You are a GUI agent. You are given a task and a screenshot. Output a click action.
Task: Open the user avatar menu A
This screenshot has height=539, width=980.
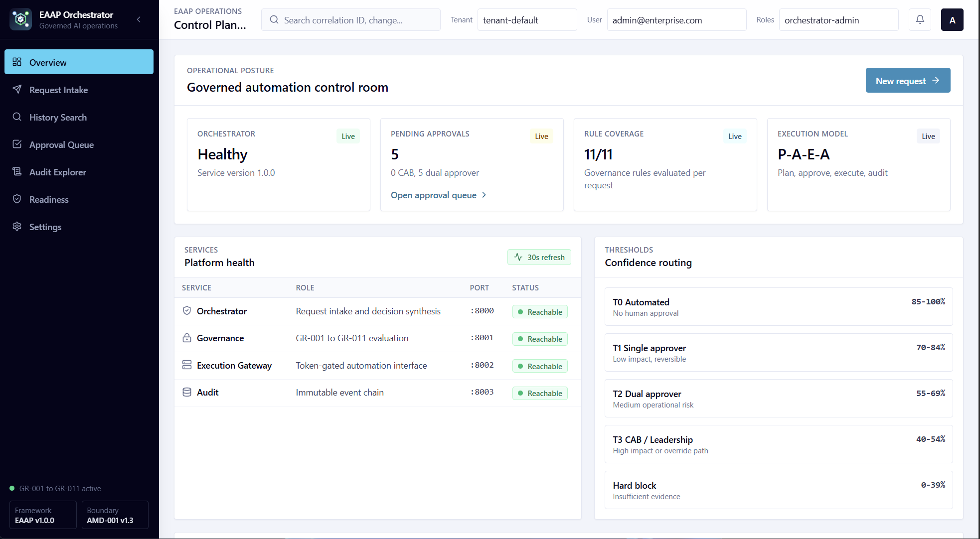pos(952,20)
